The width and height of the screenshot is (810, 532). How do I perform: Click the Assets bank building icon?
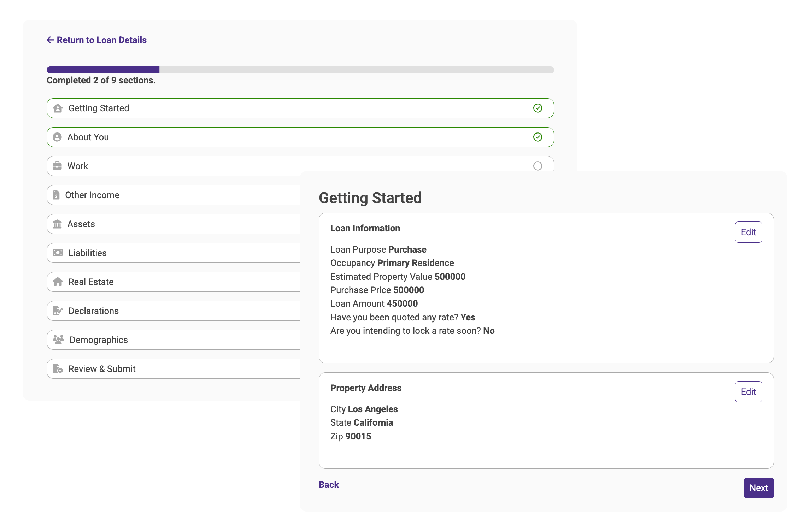pyautogui.click(x=57, y=224)
